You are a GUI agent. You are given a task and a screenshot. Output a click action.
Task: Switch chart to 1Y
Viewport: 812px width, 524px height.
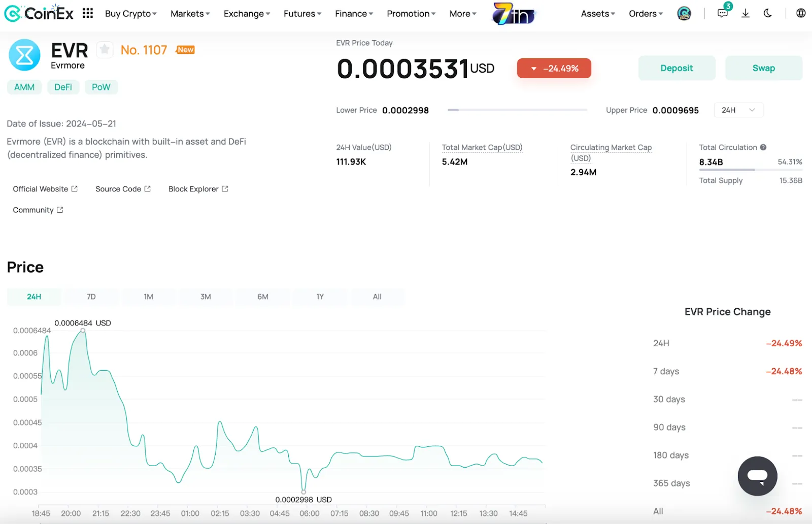click(320, 297)
